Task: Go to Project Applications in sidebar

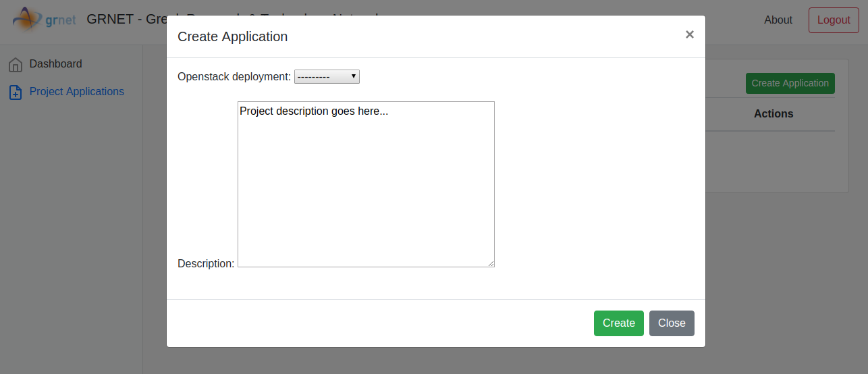Action: point(76,92)
